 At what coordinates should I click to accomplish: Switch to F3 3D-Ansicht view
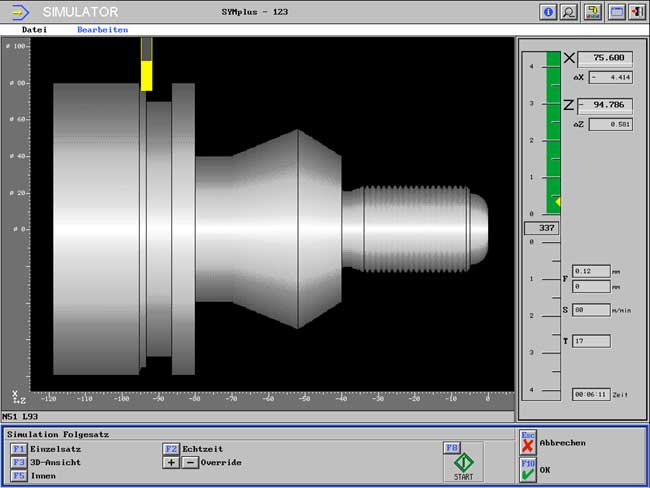tap(18, 462)
